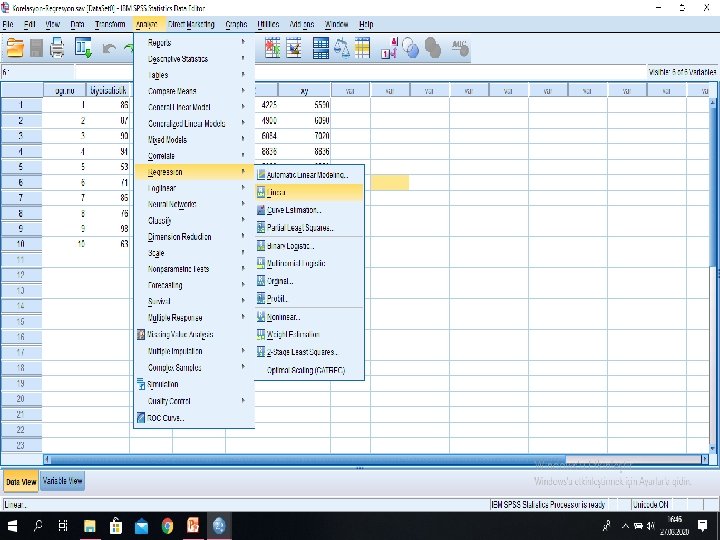
Task: Open the Mail app from taskbar
Action: point(141,526)
